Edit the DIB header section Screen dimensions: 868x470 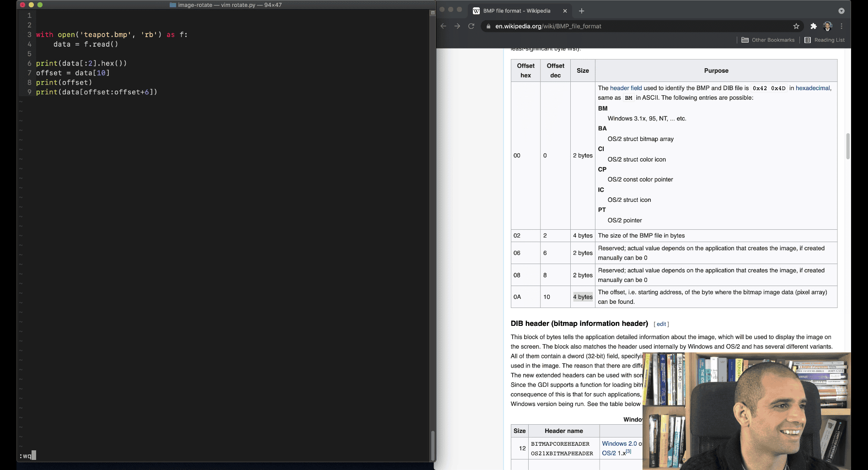661,324
